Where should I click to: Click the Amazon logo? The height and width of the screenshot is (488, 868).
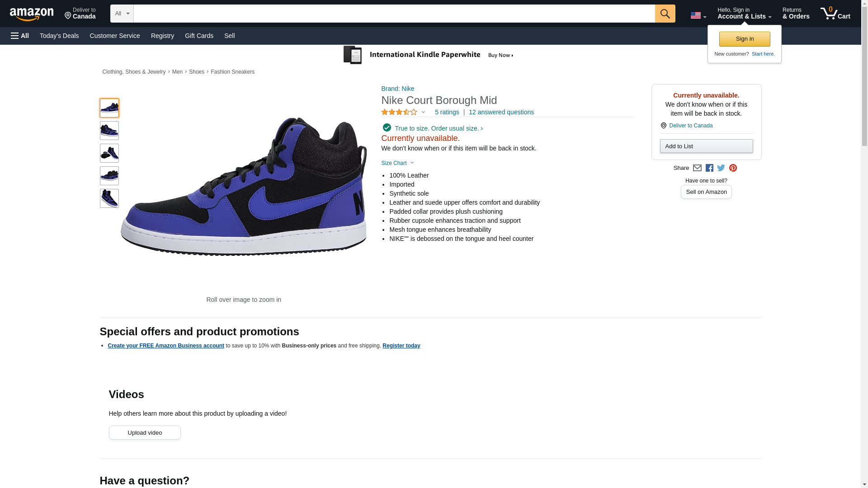[32, 14]
